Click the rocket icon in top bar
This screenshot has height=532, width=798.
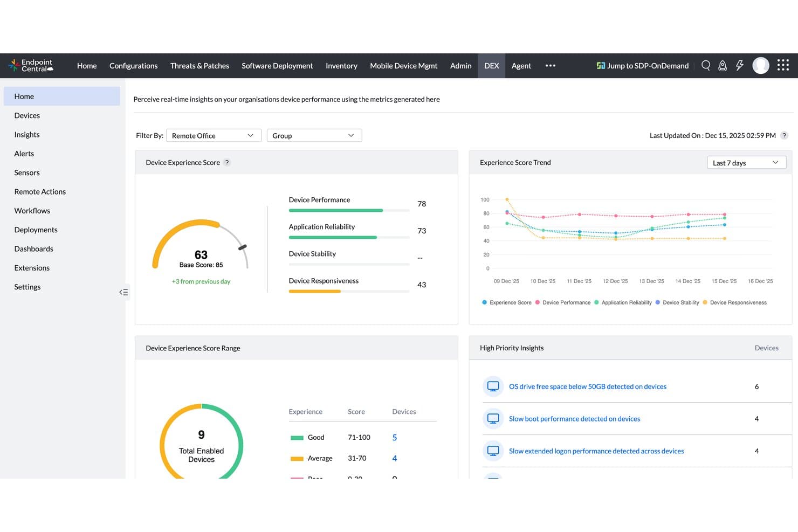pyautogui.click(x=723, y=66)
